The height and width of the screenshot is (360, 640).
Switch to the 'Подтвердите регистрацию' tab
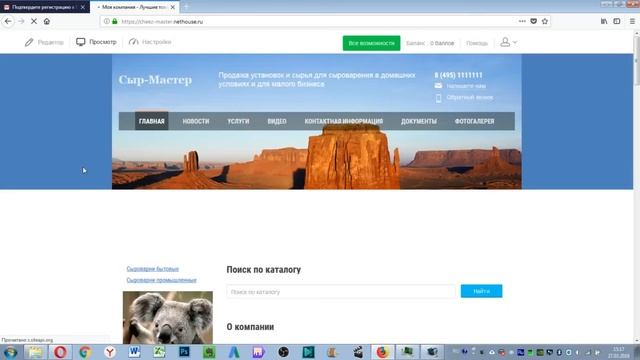[44, 7]
